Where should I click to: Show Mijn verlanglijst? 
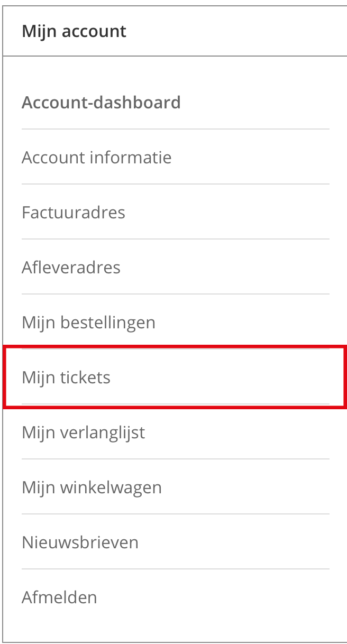[83, 432]
